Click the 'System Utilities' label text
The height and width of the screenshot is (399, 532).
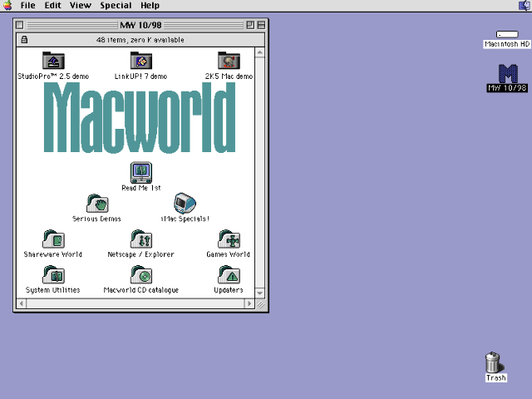pos(53,290)
